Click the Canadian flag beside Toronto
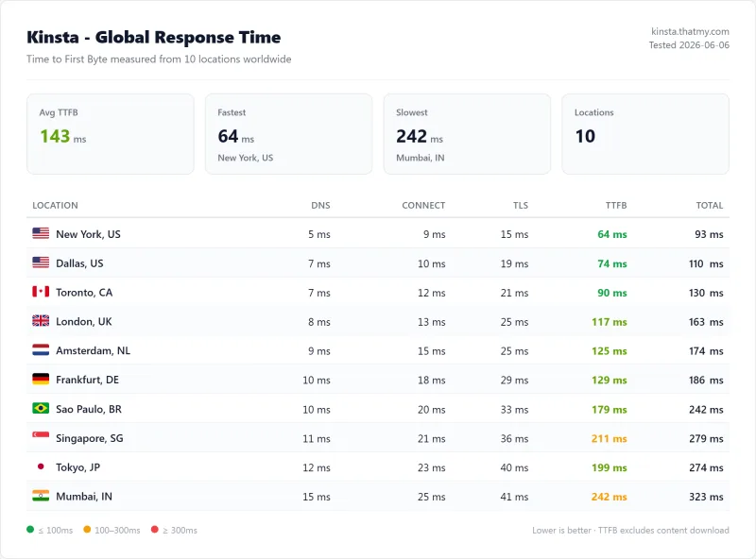 coord(41,292)
